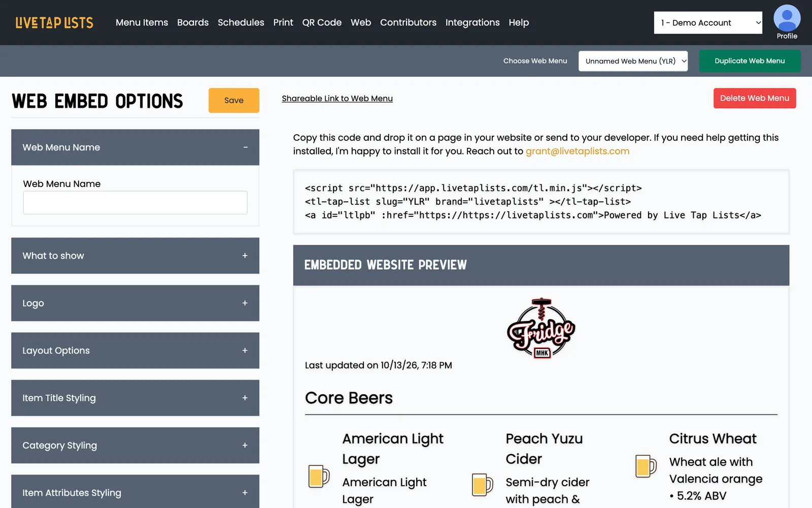
Task: Click the Peach Yuzu Cider item title
Action: [544, 449]
